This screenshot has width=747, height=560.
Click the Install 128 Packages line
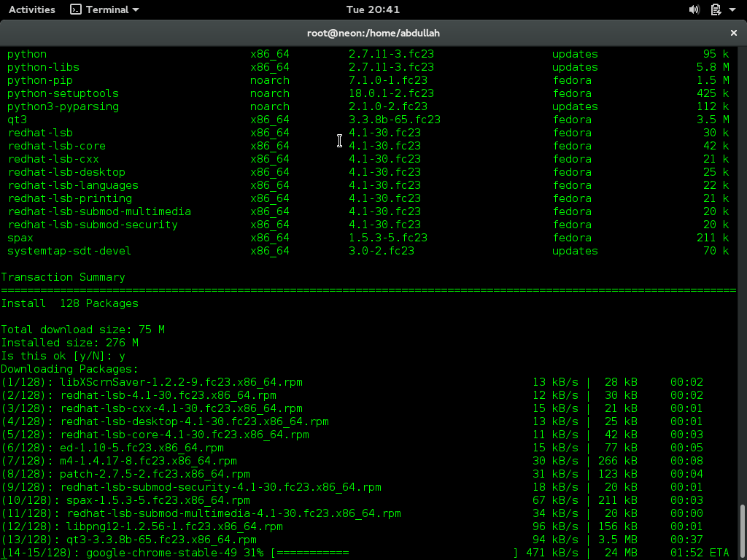pyautogui.click(x=69, y=303)
